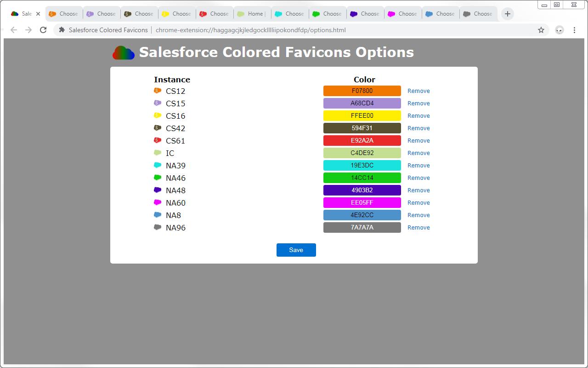Click the magenta cloud icon beside NA60
The image size is (588, 368).
(x=158, y=202)
